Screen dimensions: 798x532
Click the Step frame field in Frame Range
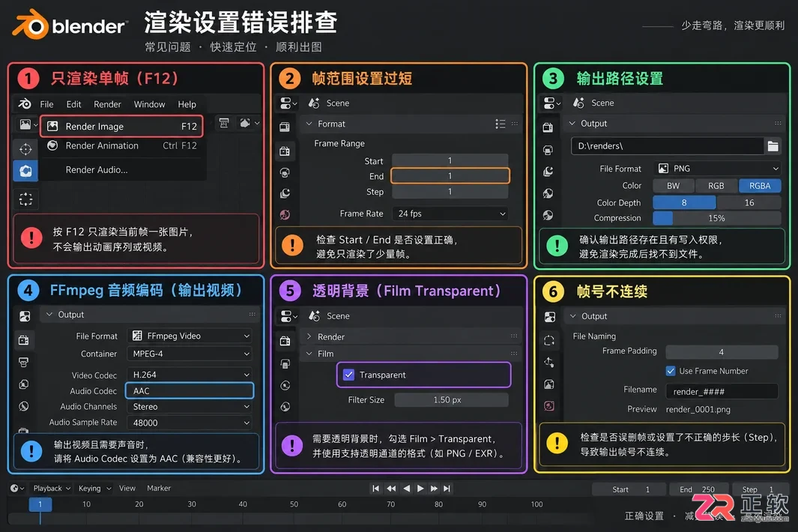click(x=450, y=191)
